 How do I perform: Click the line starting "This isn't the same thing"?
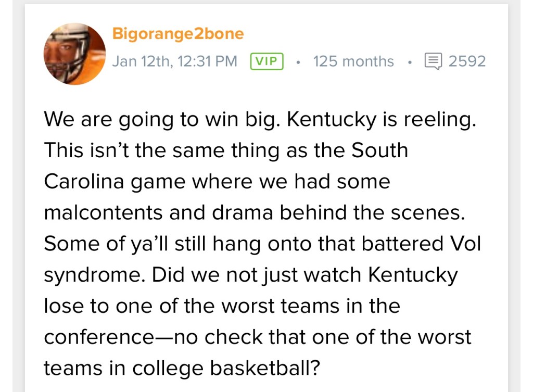click(225, 150)
